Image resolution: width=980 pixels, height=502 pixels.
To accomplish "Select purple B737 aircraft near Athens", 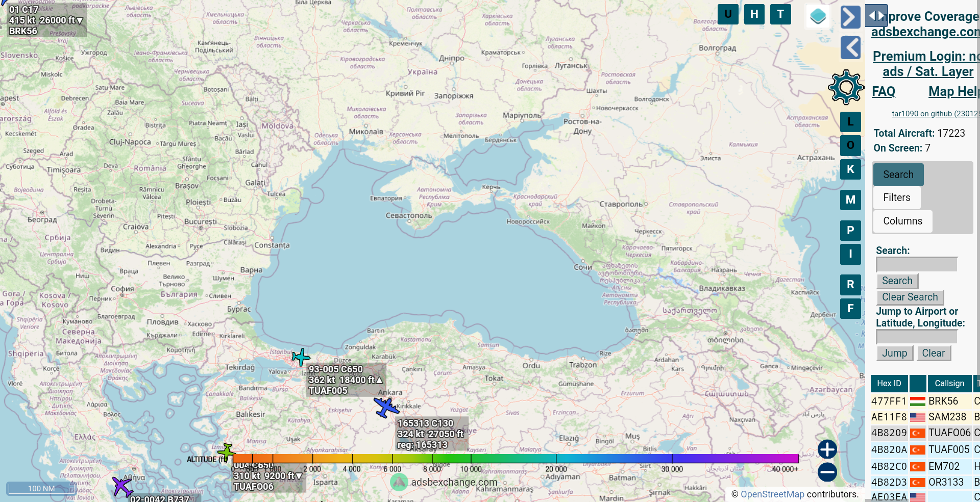I will click(x=122, y=487).
